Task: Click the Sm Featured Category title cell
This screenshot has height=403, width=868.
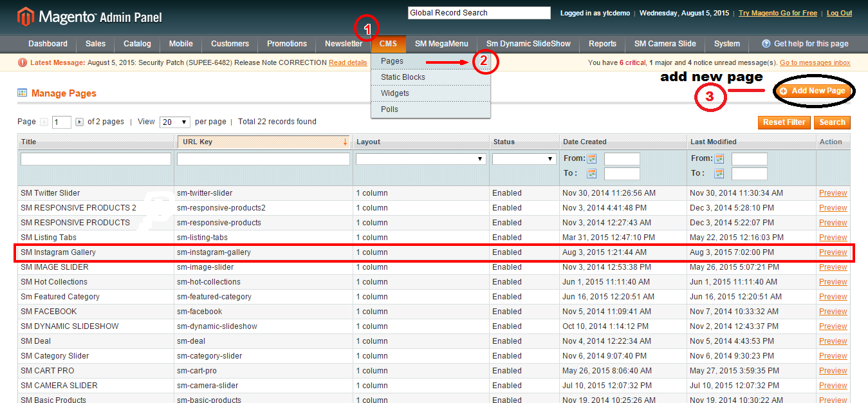Action: point(96,297)
